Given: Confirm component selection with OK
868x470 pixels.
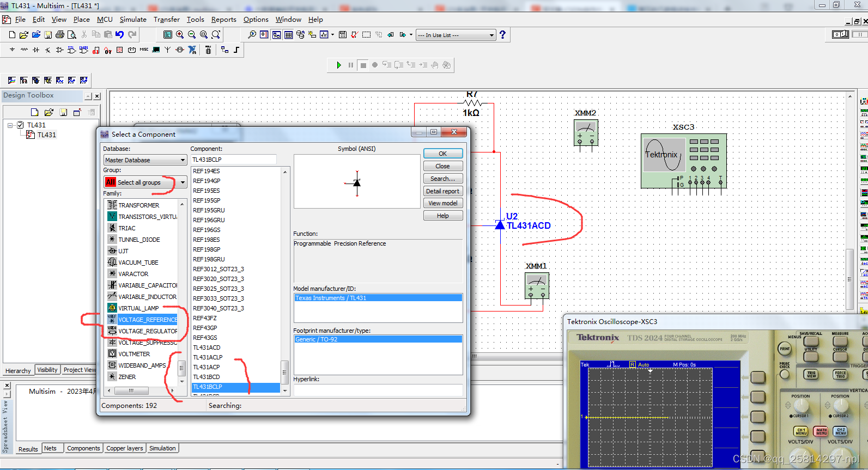Looking at the screenshot, I should point(443,154).
